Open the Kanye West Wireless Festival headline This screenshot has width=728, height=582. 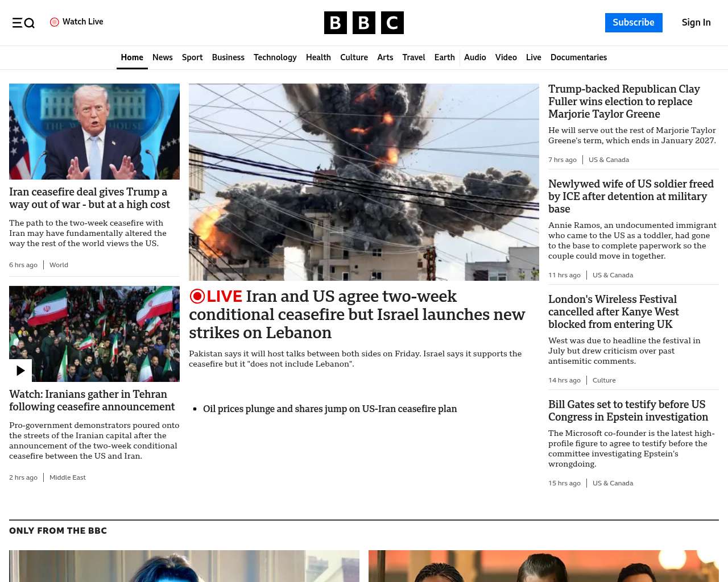(x=613, y=311)
